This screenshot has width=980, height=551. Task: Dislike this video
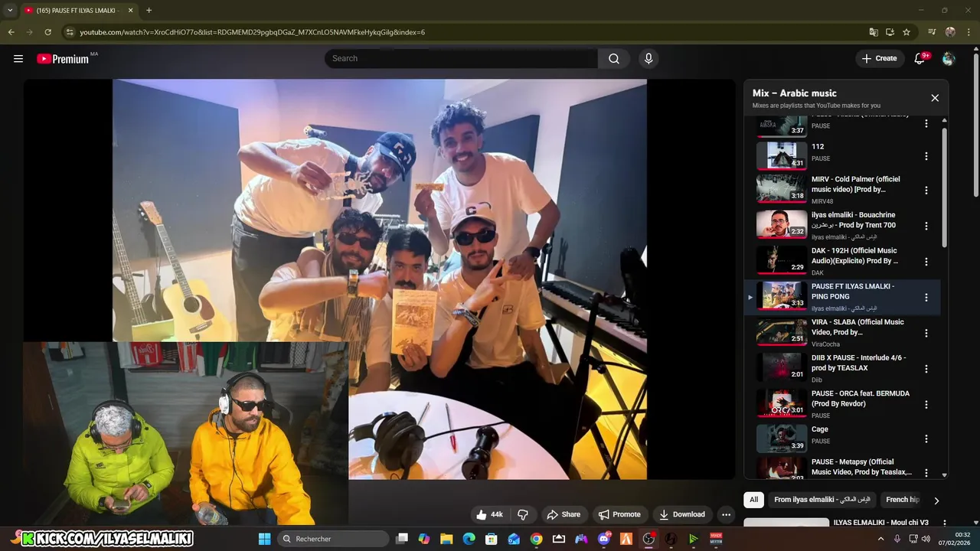pyautogui.click(x=523, y=514)
